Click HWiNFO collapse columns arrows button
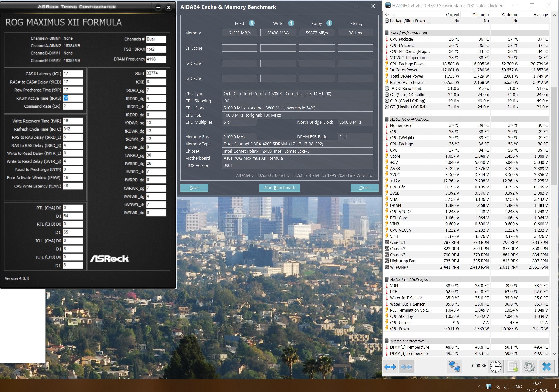This screenshot has height=392, width=559. (406, 367)
